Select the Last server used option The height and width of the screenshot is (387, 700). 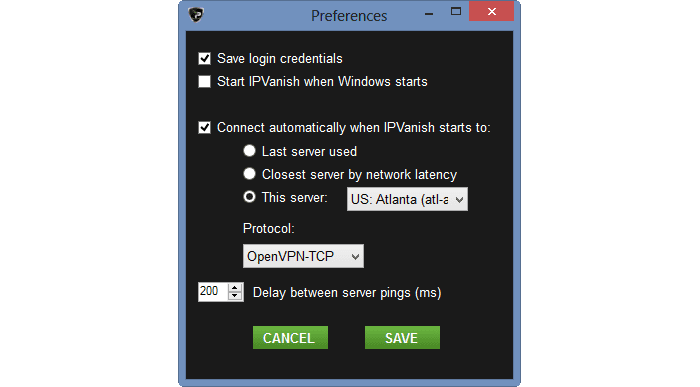[249, 151]
